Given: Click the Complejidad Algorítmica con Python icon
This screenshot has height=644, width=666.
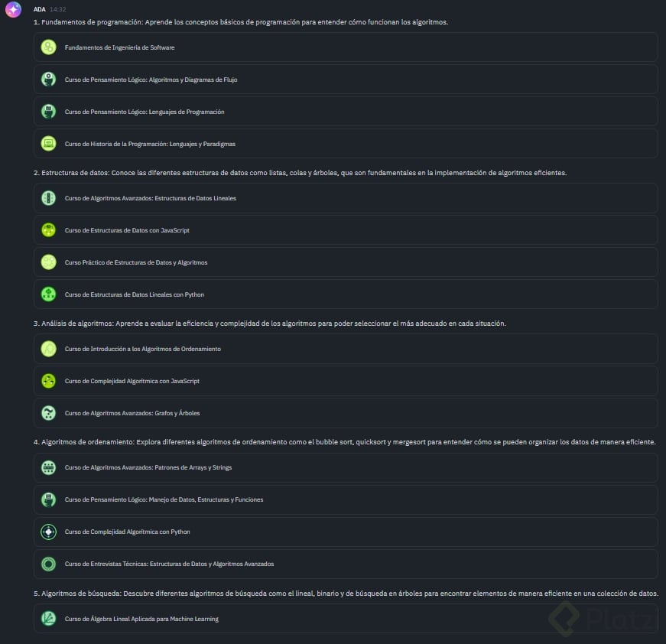Looking at the screenshot, I should click(x=49, y=532).
